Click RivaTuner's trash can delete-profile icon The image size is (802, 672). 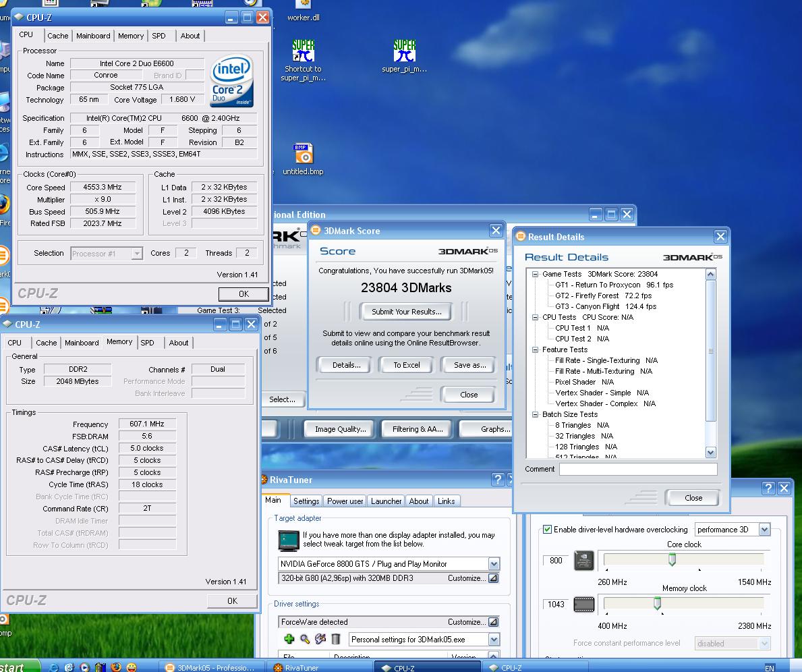coord(335,639)
